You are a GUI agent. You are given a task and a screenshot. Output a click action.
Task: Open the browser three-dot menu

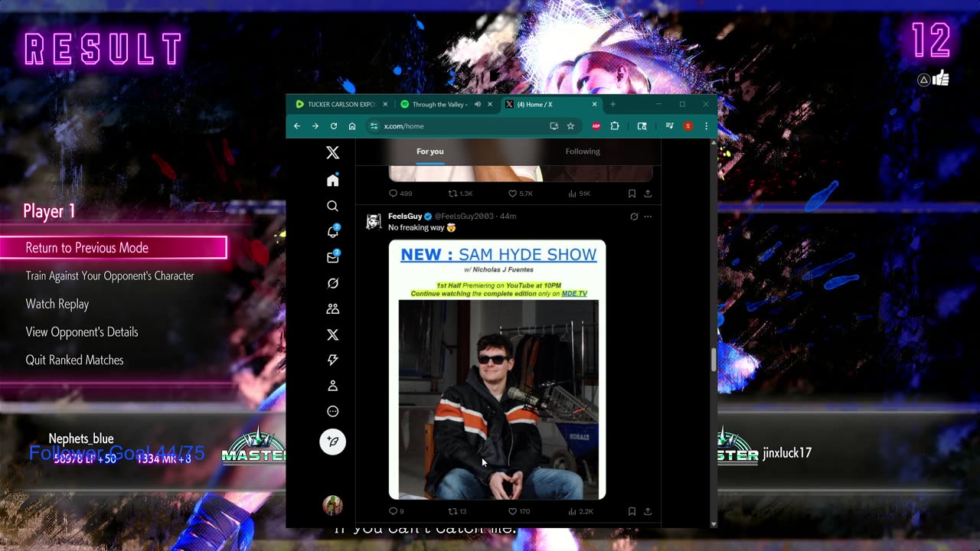(706, 126)
